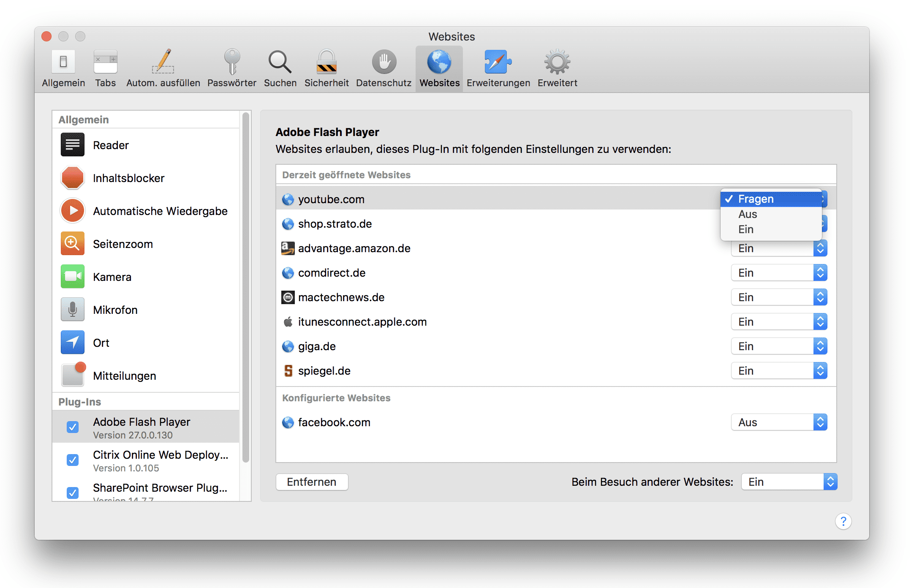Choose Fragen in the popup menu
Screen dimensions: 914x588
click(771, 199)
